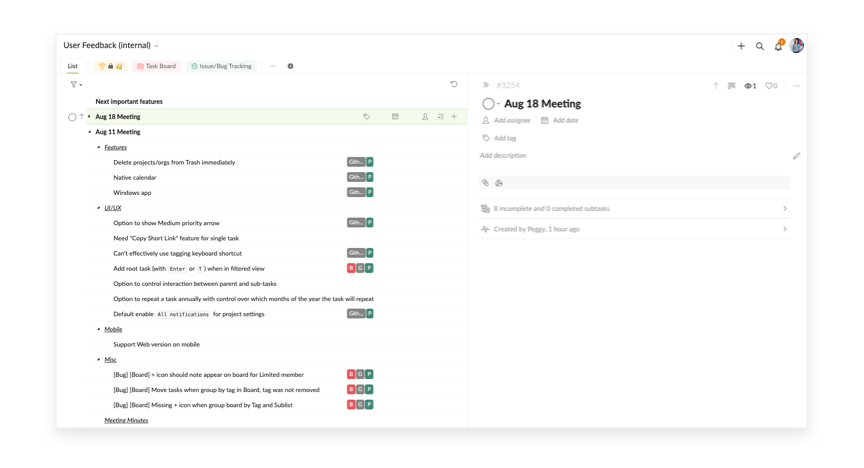Viewport: 864px width, 468px height.
Task: Select the Missing + icon when group board task
Action: [x=203, y=405]
